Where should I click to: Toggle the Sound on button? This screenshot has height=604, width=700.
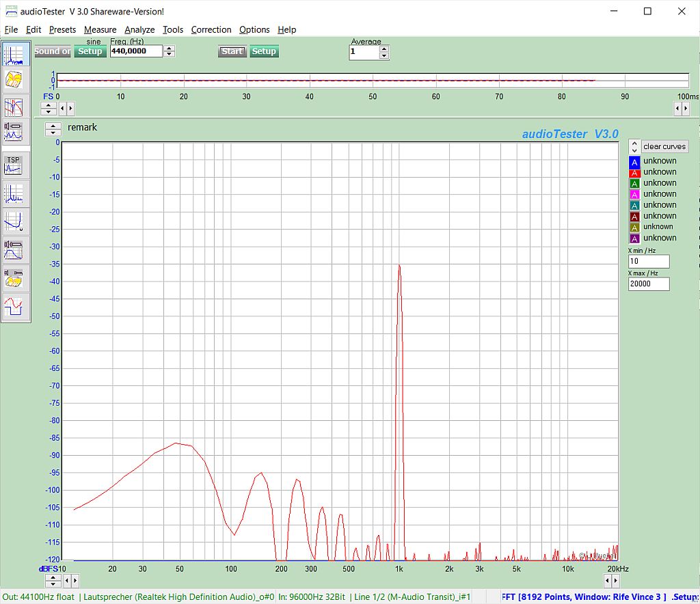(x=53, y=51)
